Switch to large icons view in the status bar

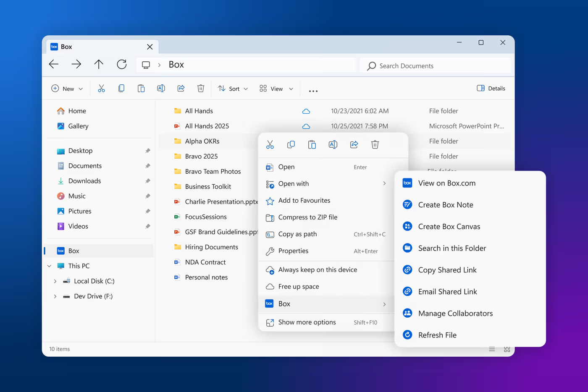507,349
